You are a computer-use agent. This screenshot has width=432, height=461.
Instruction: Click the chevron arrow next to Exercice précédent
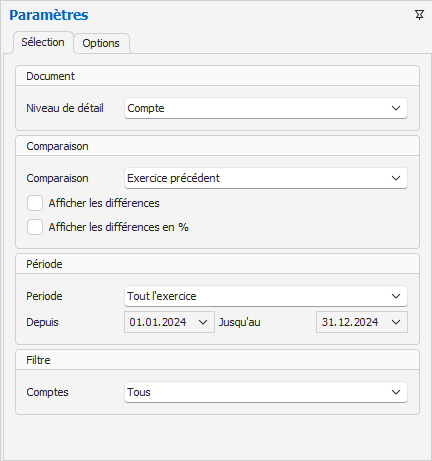click(x=396, y=178)
